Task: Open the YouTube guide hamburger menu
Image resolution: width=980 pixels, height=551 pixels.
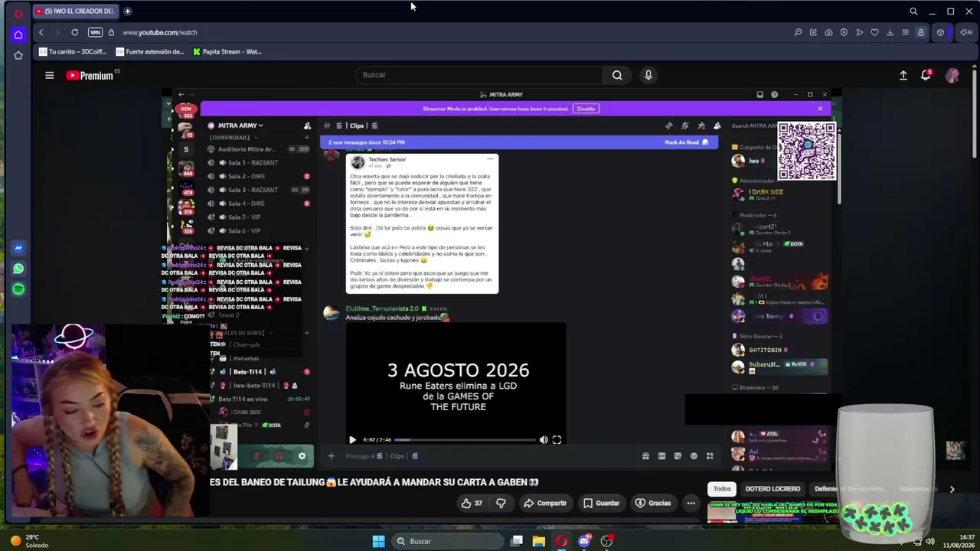Action: coord(49,75)
